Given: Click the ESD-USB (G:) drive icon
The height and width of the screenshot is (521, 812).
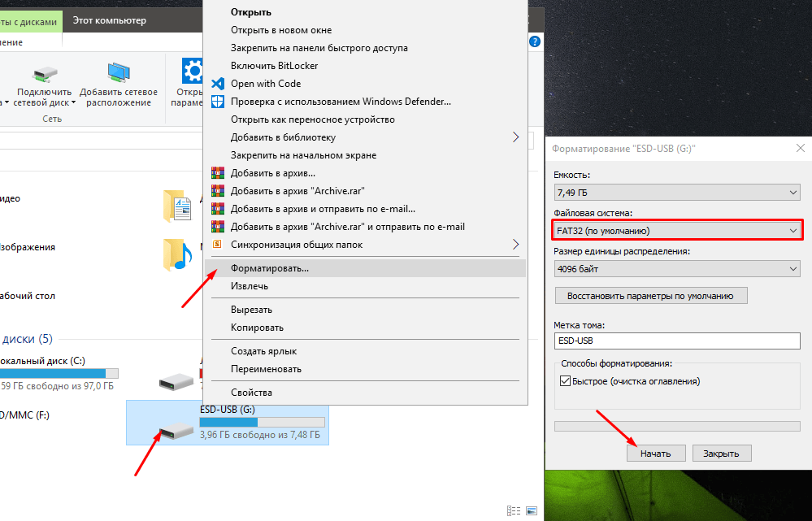Looking at the screenshot, I should (x=176, y=430).
